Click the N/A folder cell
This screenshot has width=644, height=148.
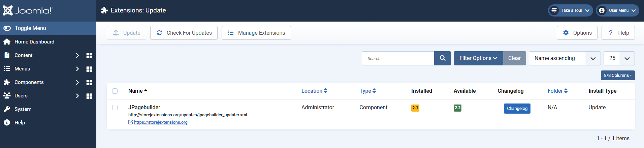(x=552, y=107)
